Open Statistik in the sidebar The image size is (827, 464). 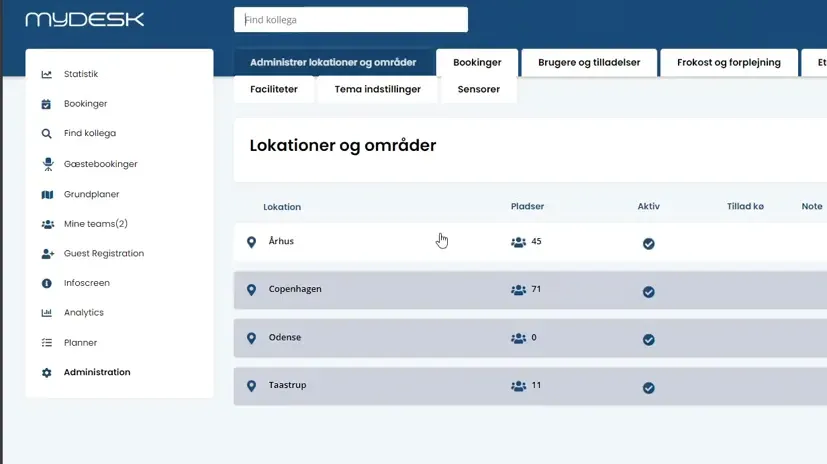(x=81, y=74)
